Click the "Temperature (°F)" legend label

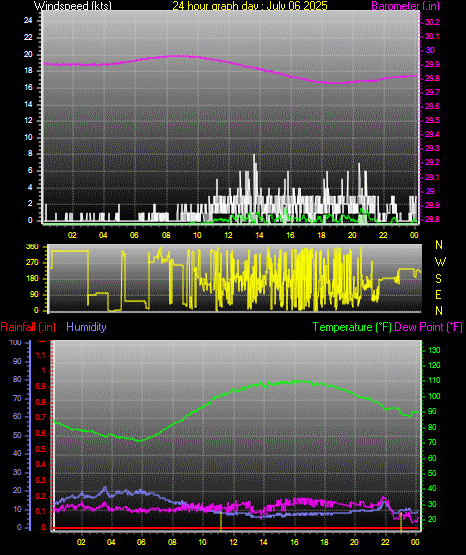(x=352, y=327)
